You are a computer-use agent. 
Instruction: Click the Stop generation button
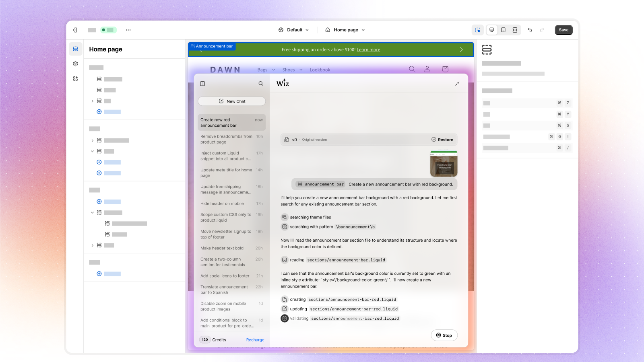click(x=444, y=335)
